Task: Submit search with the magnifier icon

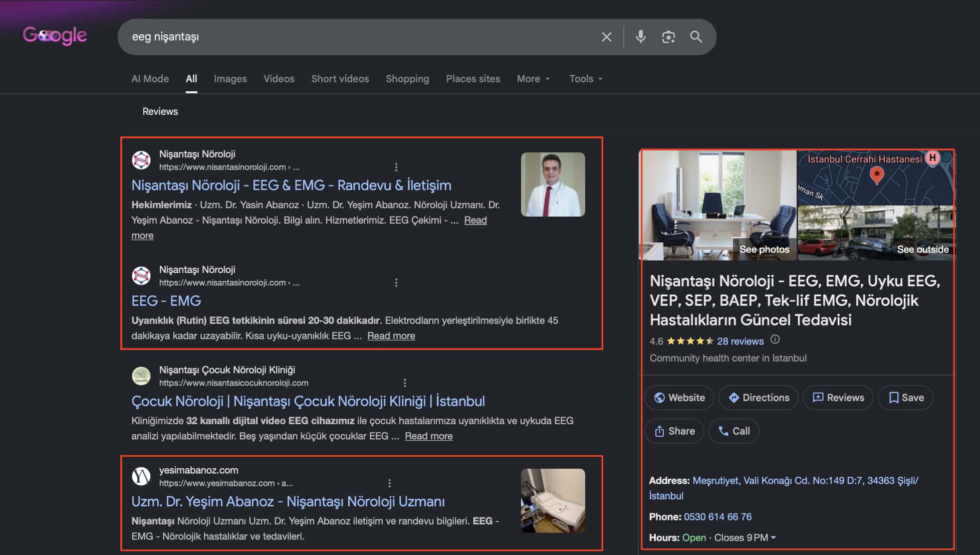Action: click(696, 37)
